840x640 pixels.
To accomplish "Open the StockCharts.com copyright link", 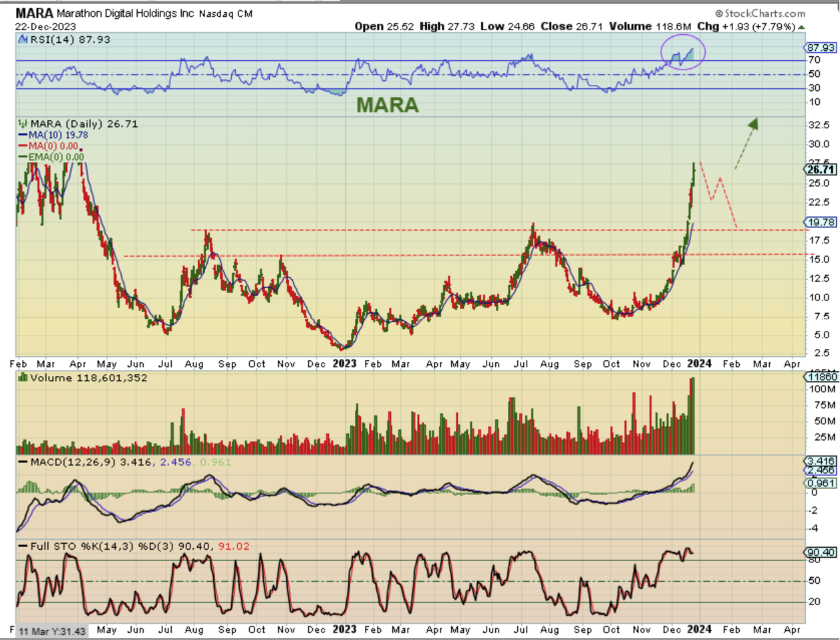I will 760,13.
